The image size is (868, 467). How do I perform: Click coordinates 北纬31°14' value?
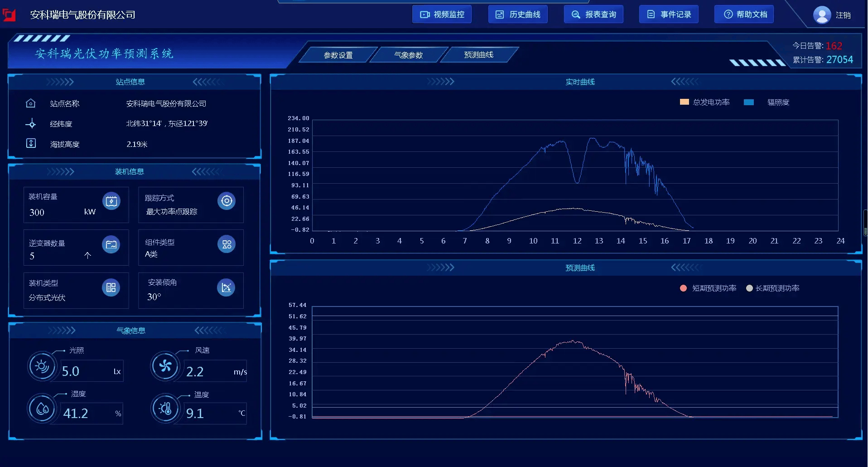(x=144, y=123)
